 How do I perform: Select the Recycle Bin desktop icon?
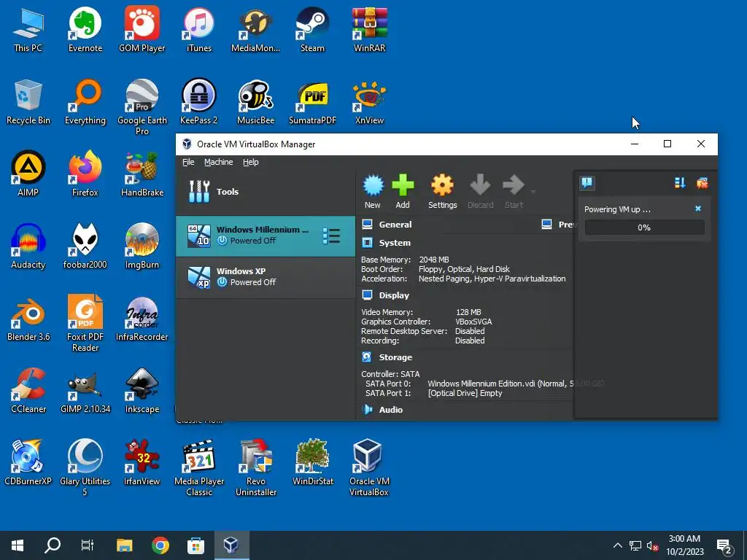click(x=28, y=101)
